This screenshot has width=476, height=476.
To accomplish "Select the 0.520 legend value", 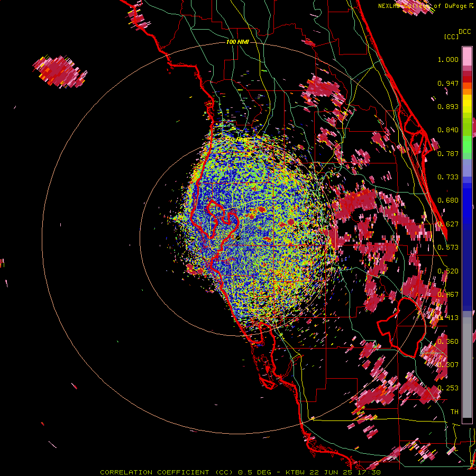I will (x=448, y=271).
